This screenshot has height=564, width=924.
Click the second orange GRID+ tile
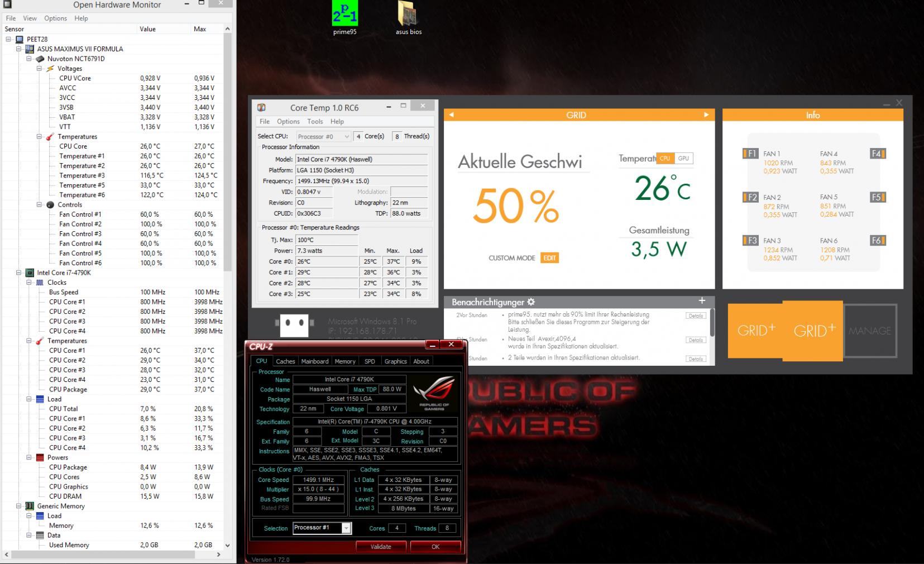(813, 331)
